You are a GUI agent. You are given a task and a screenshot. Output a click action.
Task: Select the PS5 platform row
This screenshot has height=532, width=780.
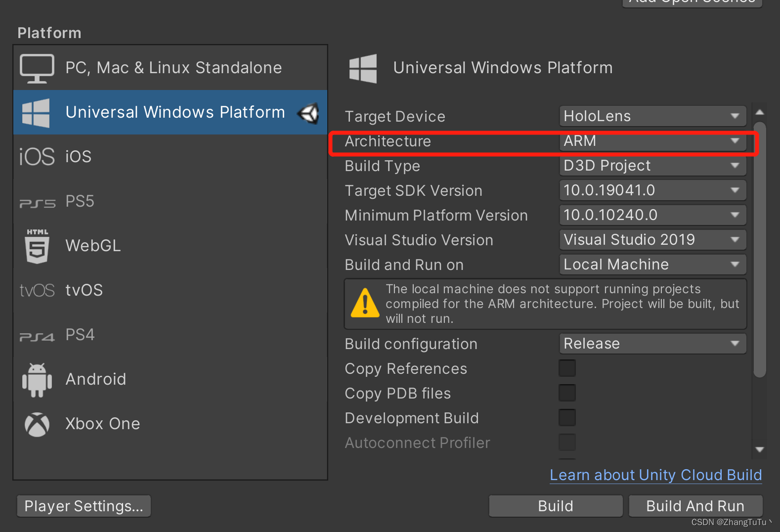pos(171,201)
